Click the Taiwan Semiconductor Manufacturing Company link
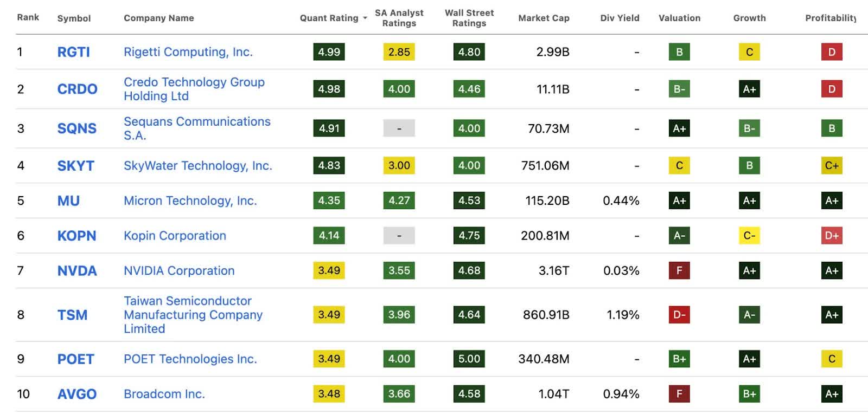The image size is (868, 414). pyautogui.click(x=193, y=315)
